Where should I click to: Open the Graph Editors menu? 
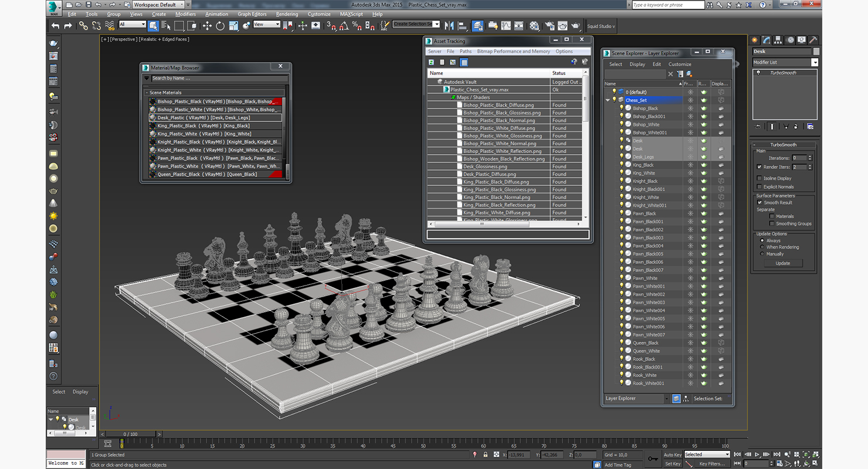[x=252, y=14]
